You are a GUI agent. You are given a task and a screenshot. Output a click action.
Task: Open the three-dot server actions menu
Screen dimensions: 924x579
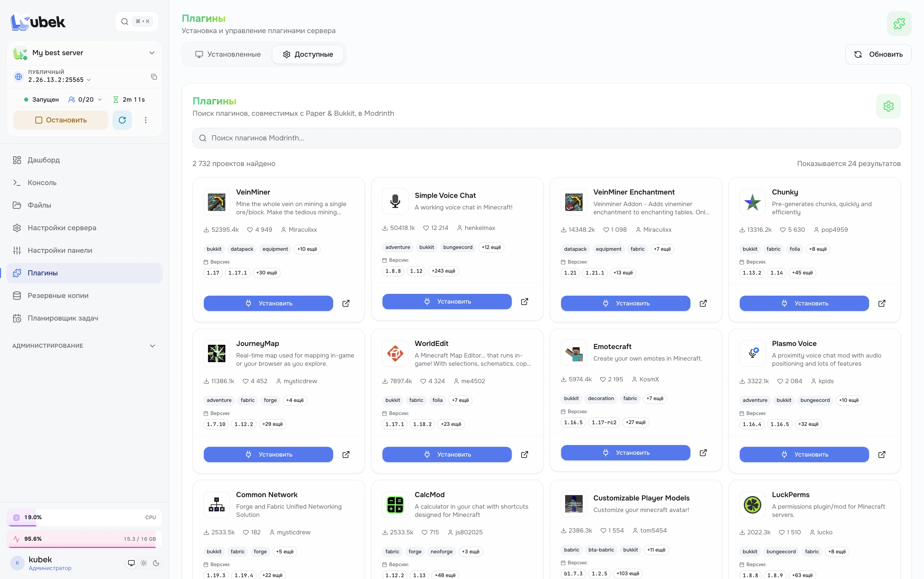[x=146, y=120]
